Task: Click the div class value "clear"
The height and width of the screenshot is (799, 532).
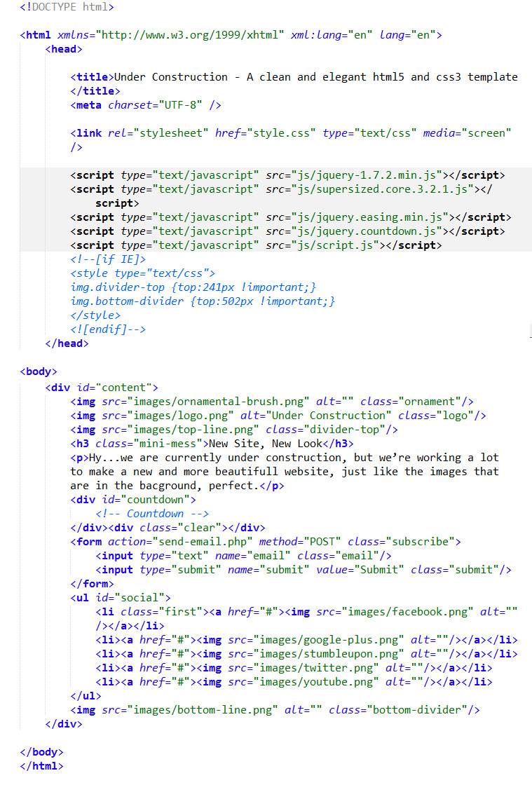Action: [x=199, y=528]
